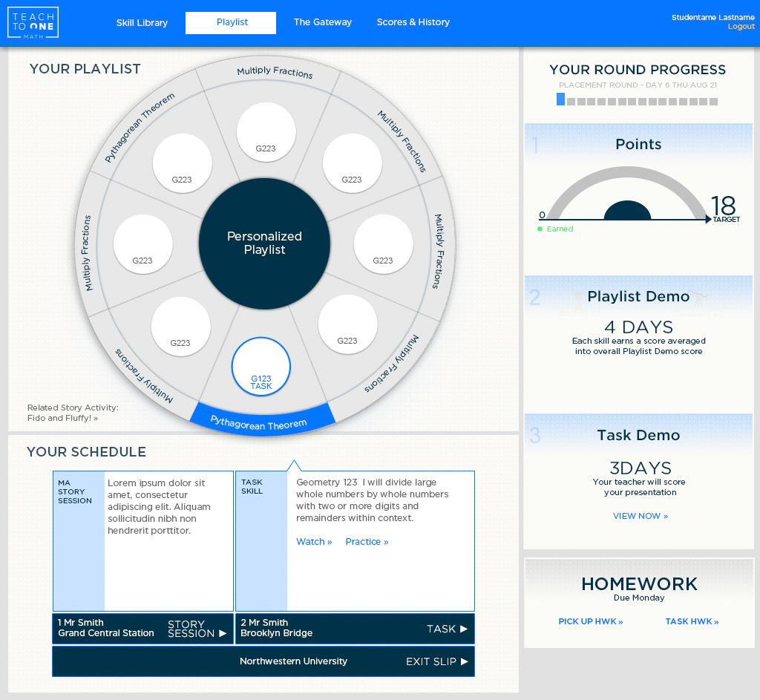Click the Personalized Playlist center circle

(265, 243)
